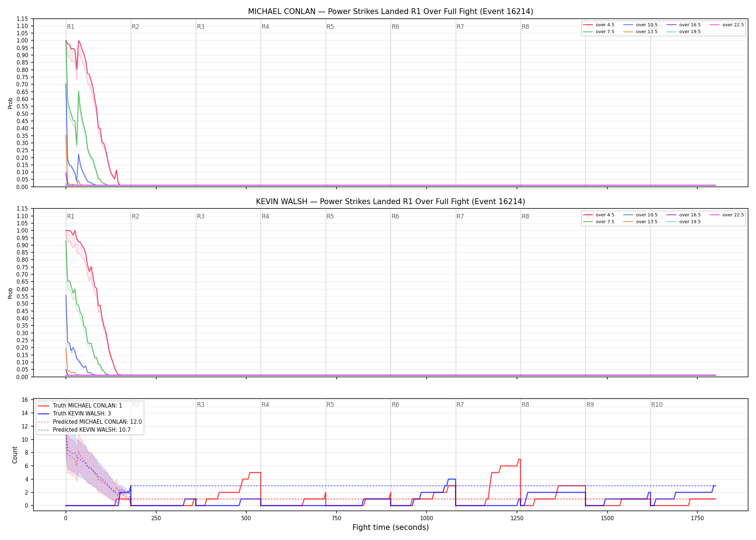Click the green peak near 0.65 in the Michael Conlan chart
The height and width of the screenshot is (540, 756).
78,91
